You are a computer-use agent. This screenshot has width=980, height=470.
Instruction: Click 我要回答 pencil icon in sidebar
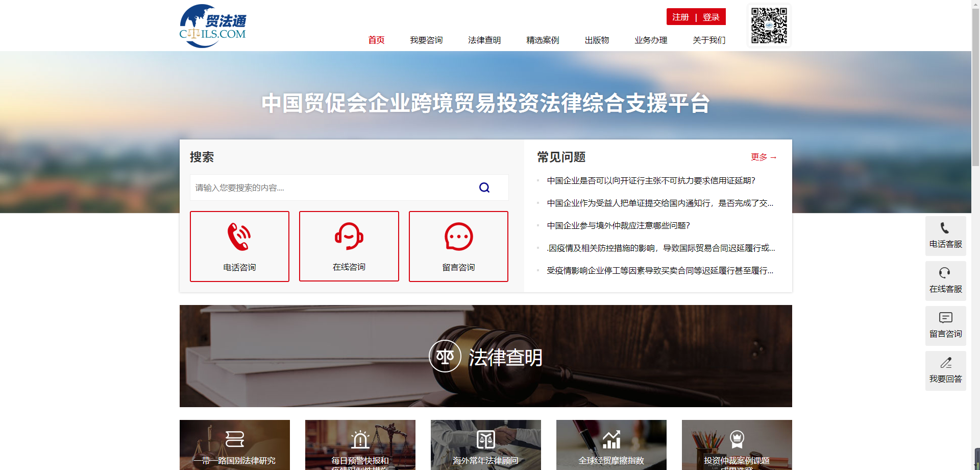[945, 364]
